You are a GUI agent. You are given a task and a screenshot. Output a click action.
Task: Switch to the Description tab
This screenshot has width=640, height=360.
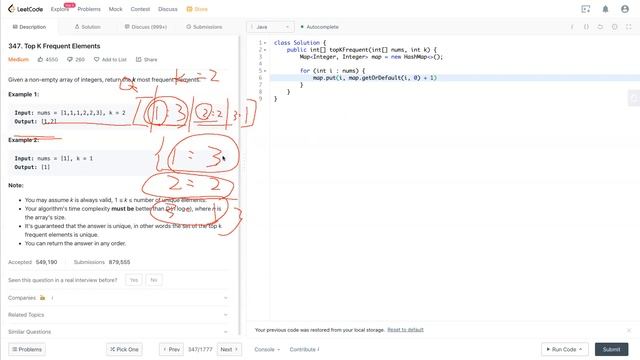[29, 27]
